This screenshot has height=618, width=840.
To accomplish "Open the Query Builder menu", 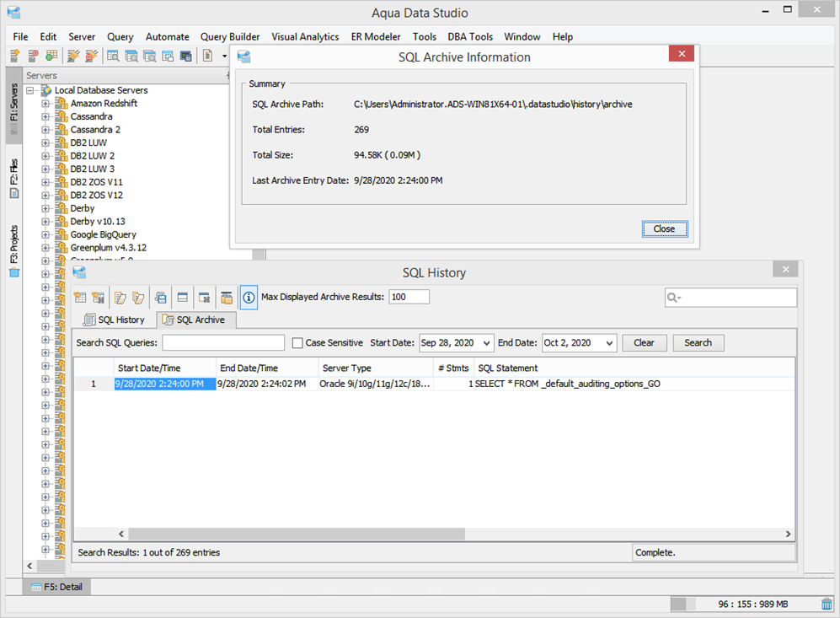I will point(230,37).
